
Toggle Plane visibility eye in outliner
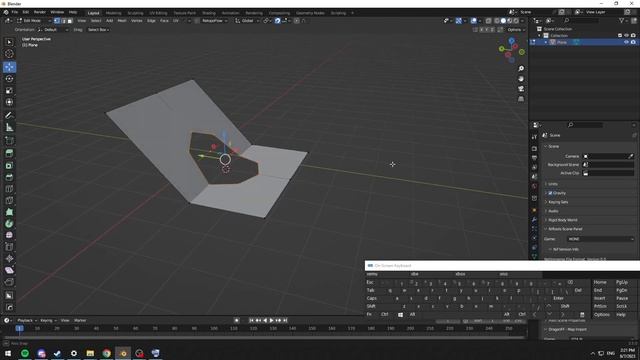point(626,42)
